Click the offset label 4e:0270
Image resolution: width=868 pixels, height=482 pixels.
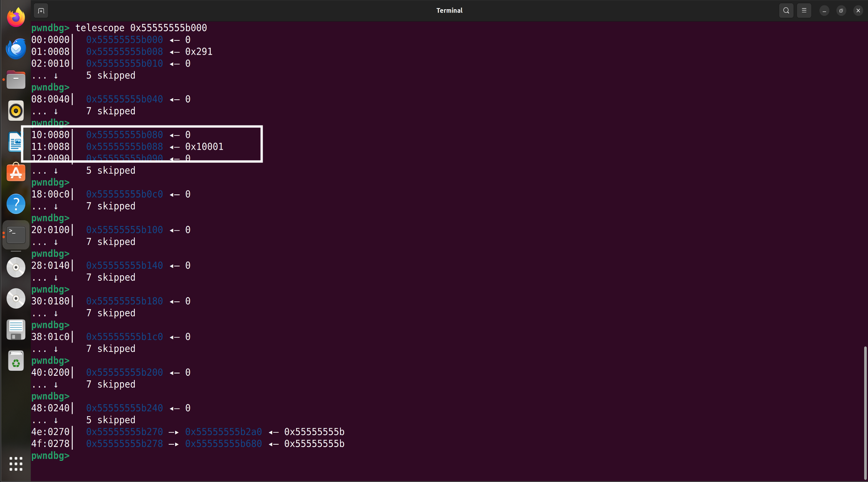tap(50, 432)
